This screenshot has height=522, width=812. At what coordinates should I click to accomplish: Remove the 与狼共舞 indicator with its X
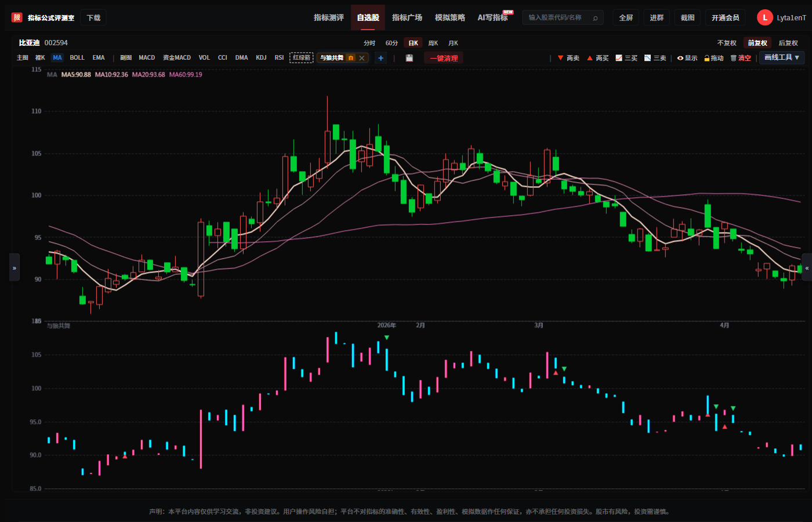[362, 58]
